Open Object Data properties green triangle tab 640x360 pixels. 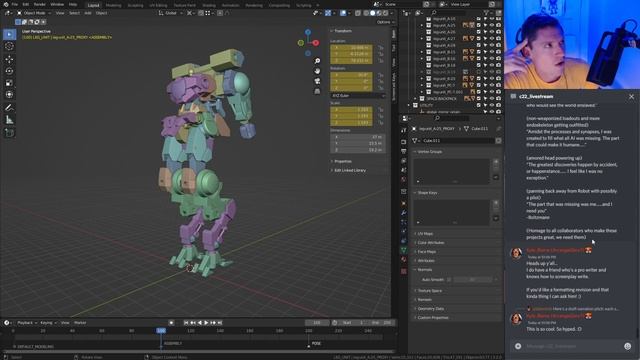404,250
